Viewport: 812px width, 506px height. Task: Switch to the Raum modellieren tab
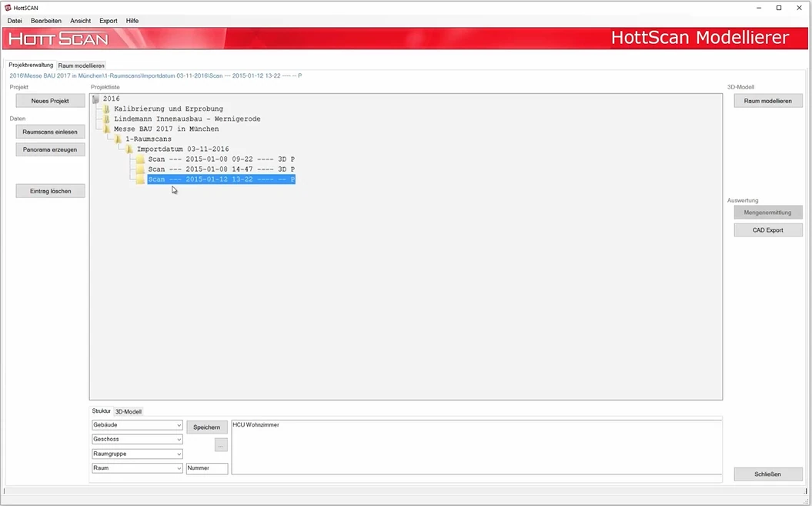82,65
